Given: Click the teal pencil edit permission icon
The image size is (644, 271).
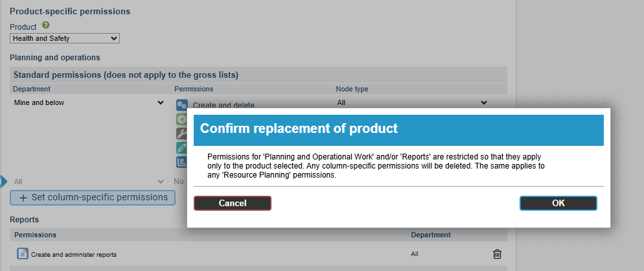Looking at the screenshot, I should (x=182, y=148).
